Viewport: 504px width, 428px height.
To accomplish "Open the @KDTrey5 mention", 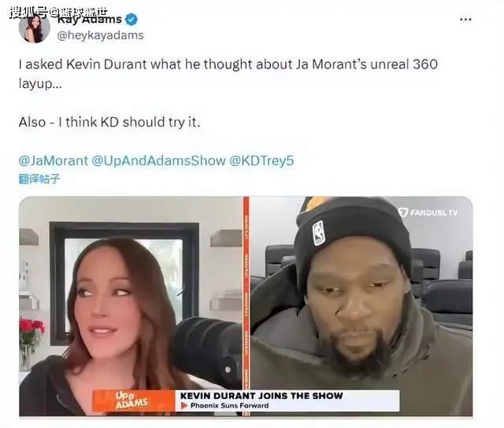I will click(261, 160).
